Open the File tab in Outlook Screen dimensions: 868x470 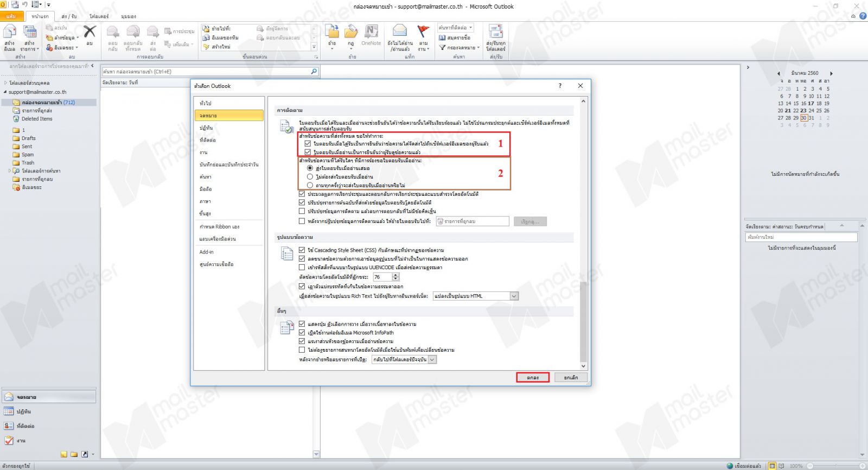[x=11, y=16]
